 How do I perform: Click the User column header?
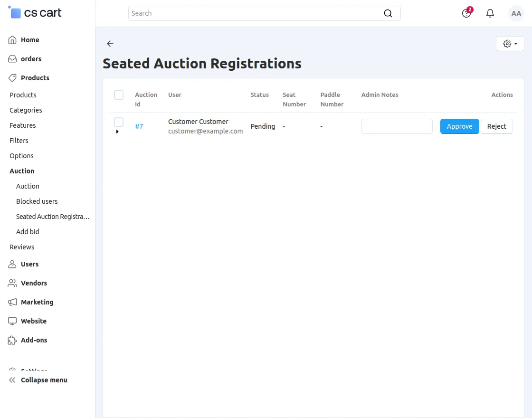(x=175, y=95)
